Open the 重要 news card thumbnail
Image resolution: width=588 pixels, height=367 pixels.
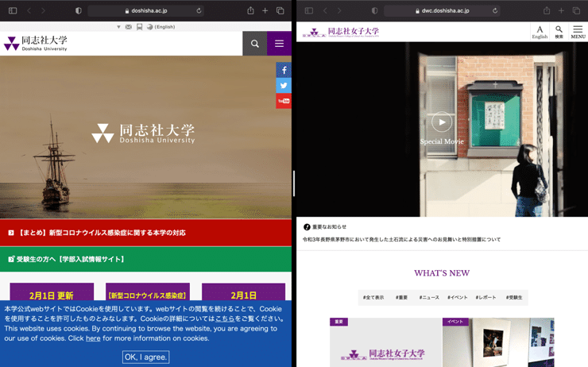(x=386, y=342)
